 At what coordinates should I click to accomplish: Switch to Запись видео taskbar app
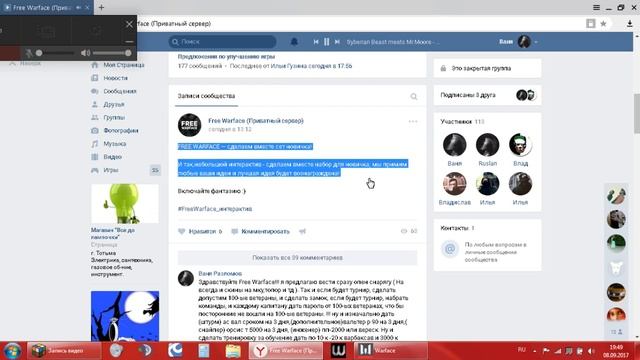tap(64, 351)
